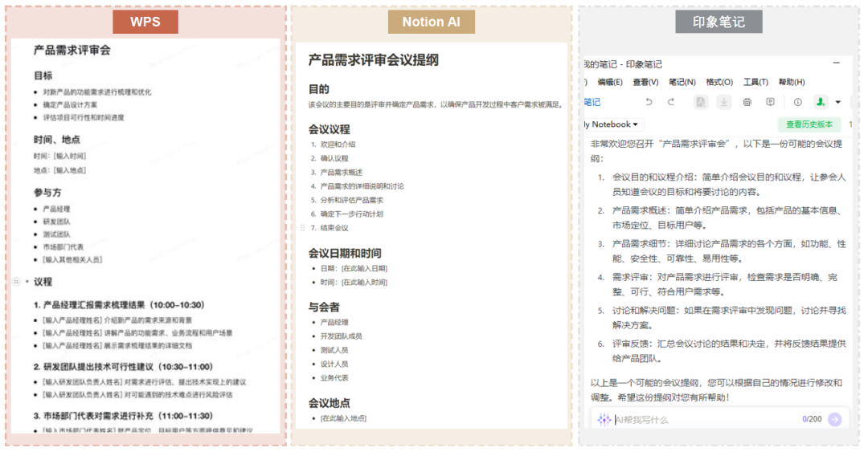Click the 0/200 character counter
Image resolution: width=868 pixels, height=452 pixels.
812,419
